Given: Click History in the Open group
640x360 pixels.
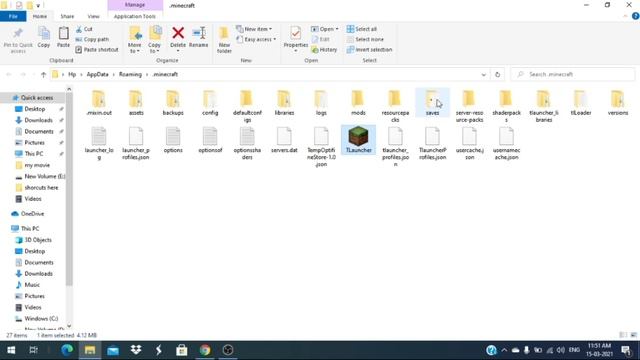Looking at the screenshot, I should [x=324, y=49].
